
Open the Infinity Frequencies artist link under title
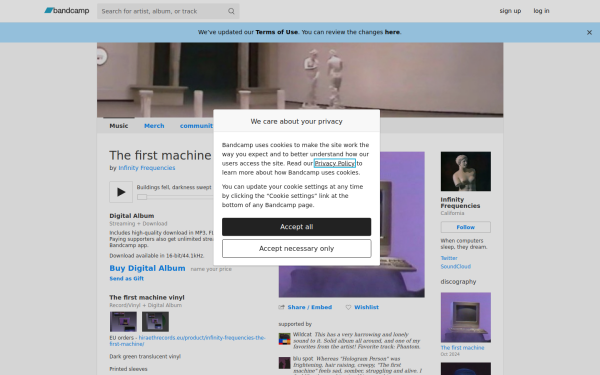tap(147, 168)
